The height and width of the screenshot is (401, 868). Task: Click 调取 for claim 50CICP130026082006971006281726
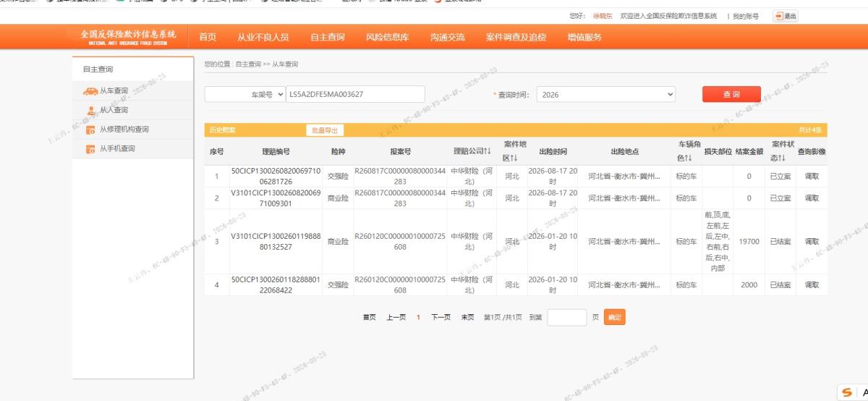(812, 177)
